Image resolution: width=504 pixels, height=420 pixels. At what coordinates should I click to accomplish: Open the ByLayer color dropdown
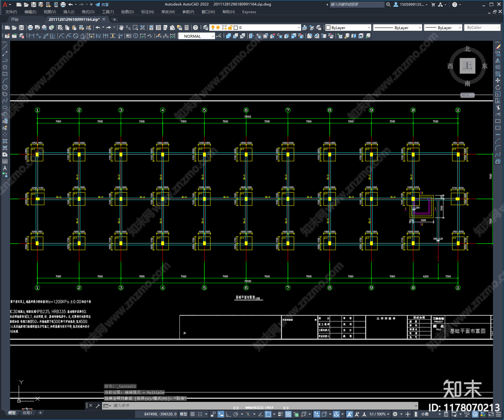tap(348, 28)
